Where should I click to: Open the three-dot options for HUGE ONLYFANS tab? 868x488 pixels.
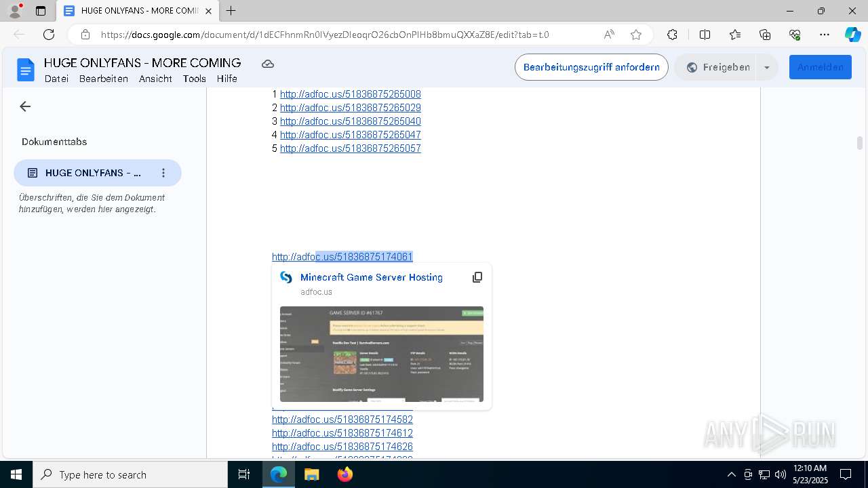tap(163, 173)
